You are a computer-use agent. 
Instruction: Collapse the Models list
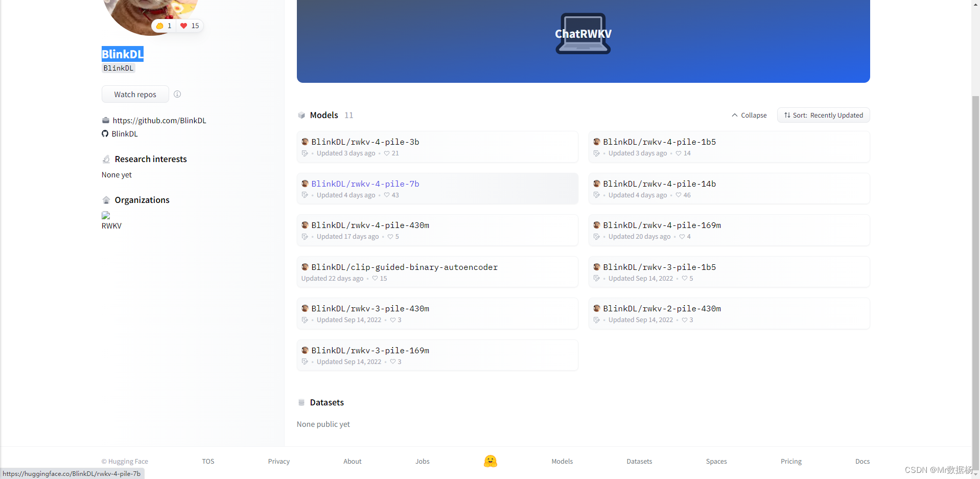click(749, 116)
